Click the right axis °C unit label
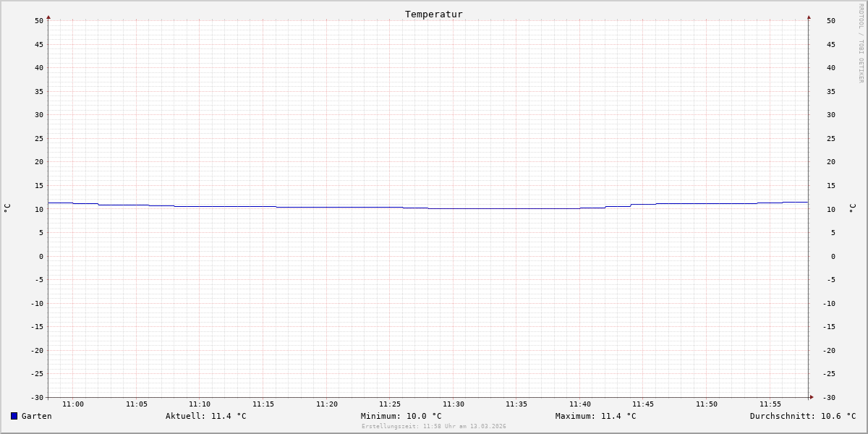Image resolution: width=868 pixels, height=434 pixels. tap(852, 208)
